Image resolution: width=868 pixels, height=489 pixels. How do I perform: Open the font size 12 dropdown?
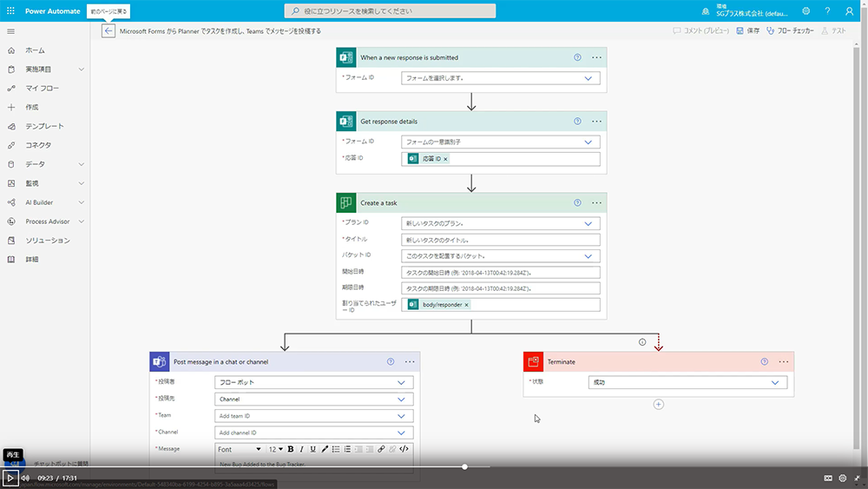pyautogui.click(x=276, y=449)
